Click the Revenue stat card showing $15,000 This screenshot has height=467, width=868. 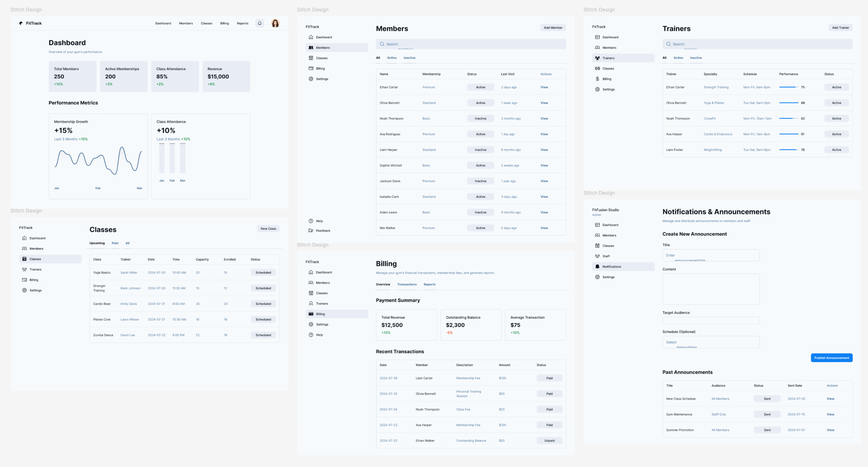point(226,76)
